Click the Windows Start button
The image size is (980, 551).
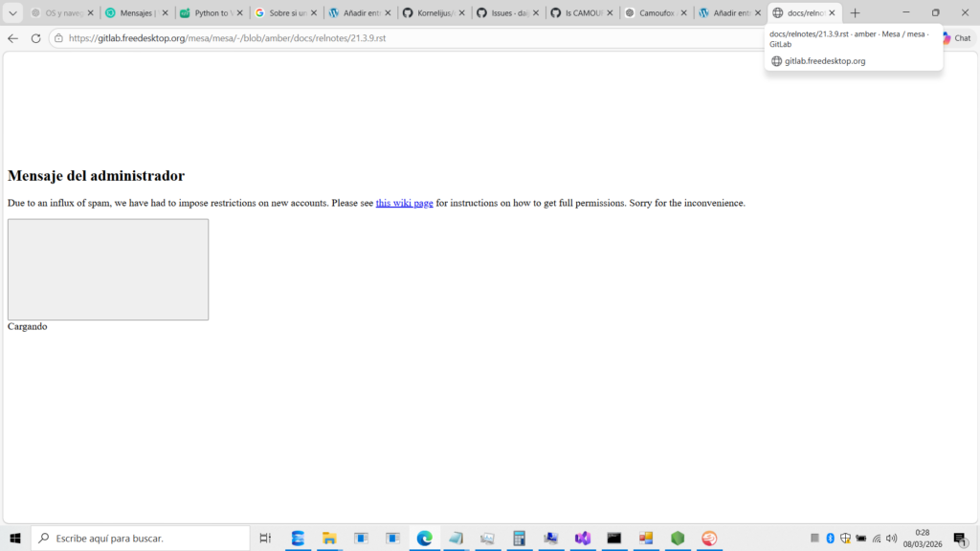tap(15, 539)
